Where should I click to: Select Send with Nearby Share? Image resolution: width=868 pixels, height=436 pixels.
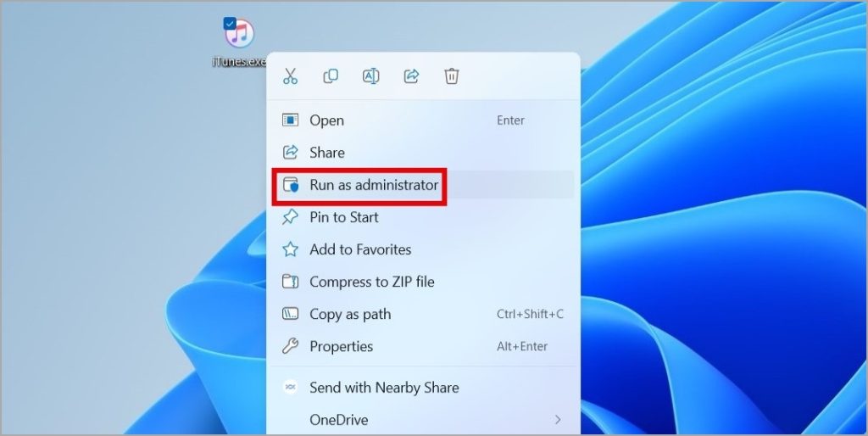pyautogui.click(x=423, y=388)
